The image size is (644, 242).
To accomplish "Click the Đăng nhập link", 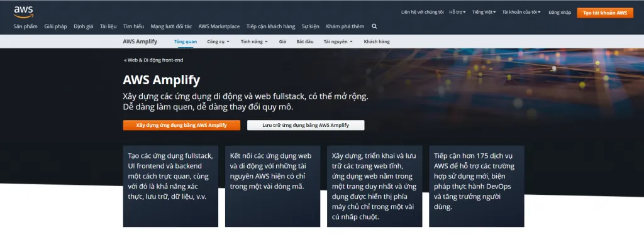I will coord(559,13).
